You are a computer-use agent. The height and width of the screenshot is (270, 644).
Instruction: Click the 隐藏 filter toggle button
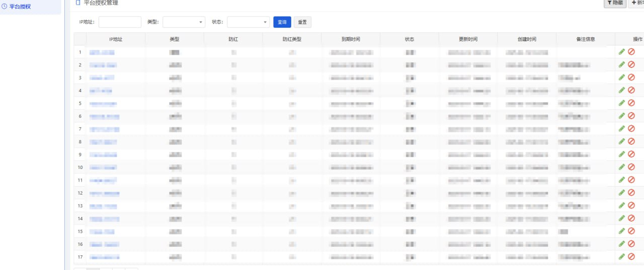pyautogui.click(x=615, y=3)
